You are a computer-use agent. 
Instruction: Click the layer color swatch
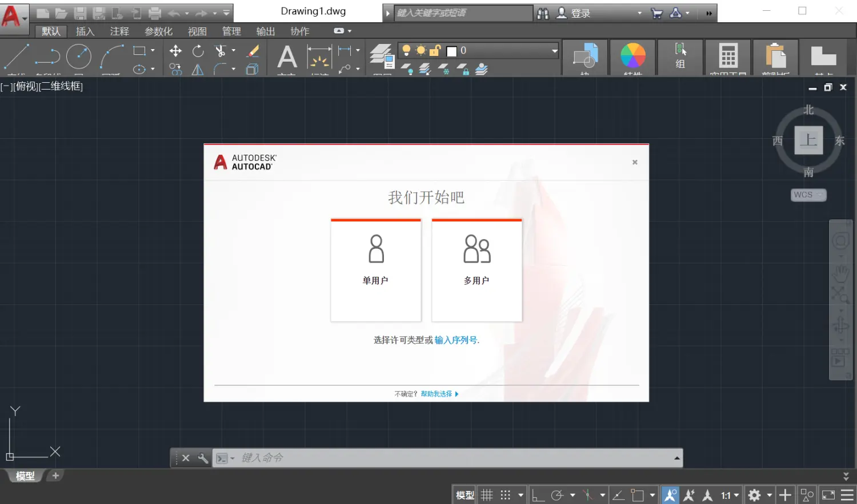click(451, 51)
